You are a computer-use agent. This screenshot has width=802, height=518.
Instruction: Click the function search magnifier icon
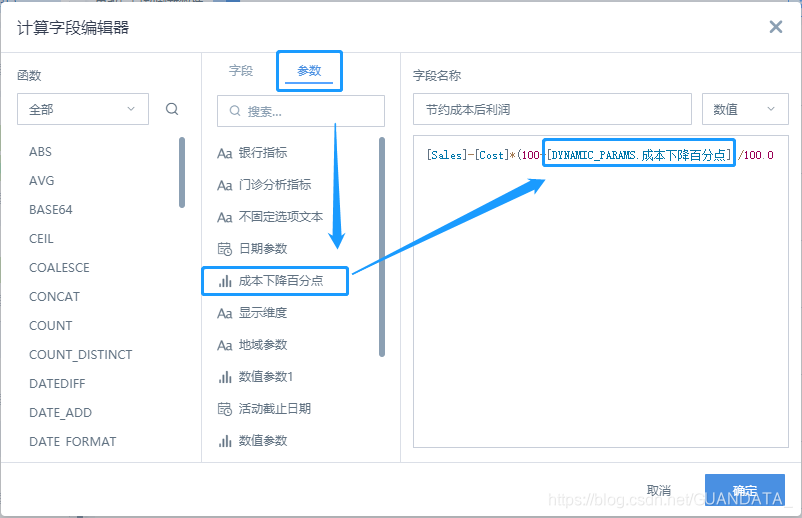[x=172, y=109]
